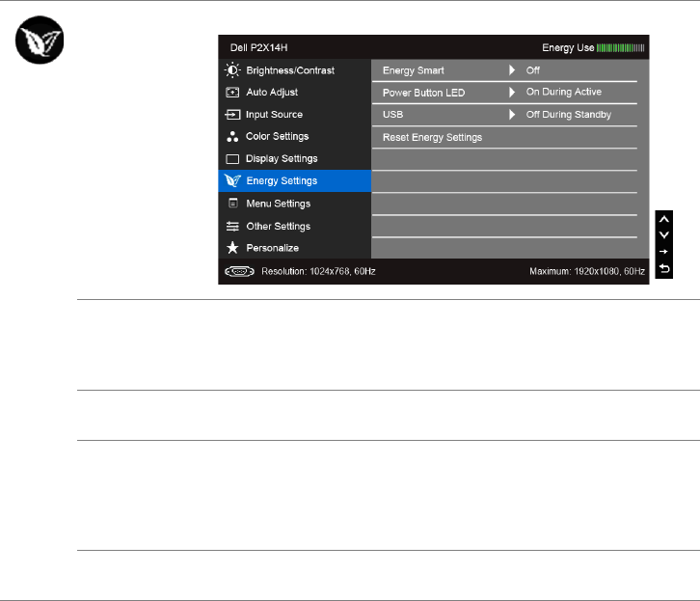Click the green Energy Use meter bar
The image size is (700, 601).
[x=620, y=48]
